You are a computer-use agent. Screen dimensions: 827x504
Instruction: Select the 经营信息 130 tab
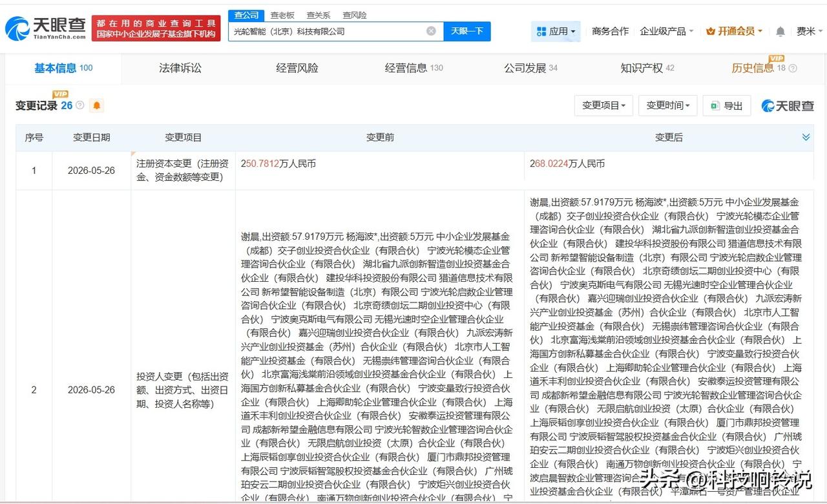coord(414,68)
